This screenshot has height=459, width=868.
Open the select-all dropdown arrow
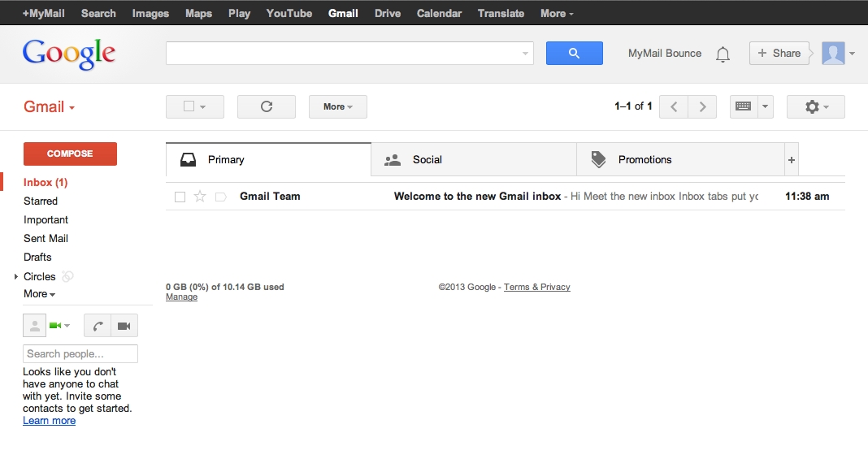click(x=203, y=106)
